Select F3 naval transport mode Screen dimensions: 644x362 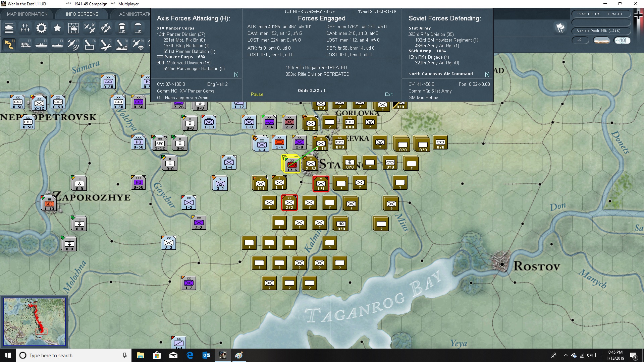pyautogui.click(x=42, y=44)
